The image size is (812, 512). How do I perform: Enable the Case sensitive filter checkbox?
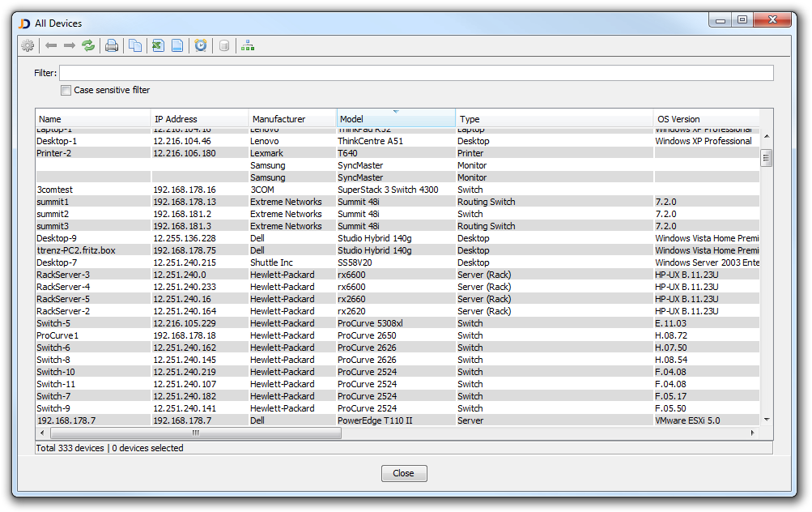click(x=66, y=90)
